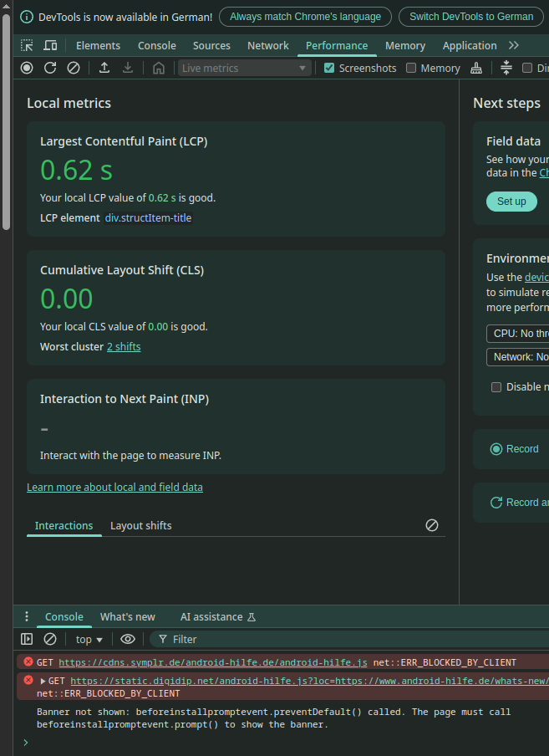
Task: Enable the Memory checkbox
Action: (411, 68)
